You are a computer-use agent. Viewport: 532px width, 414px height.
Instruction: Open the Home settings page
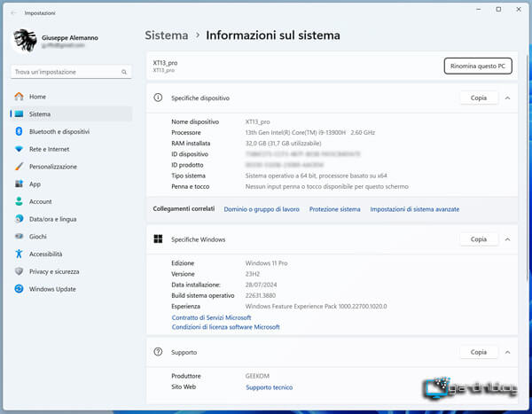tap(71, 97)
